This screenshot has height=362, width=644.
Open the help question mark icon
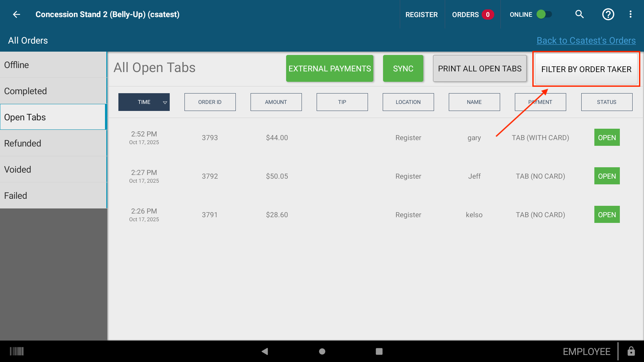[x=608, y=14]
